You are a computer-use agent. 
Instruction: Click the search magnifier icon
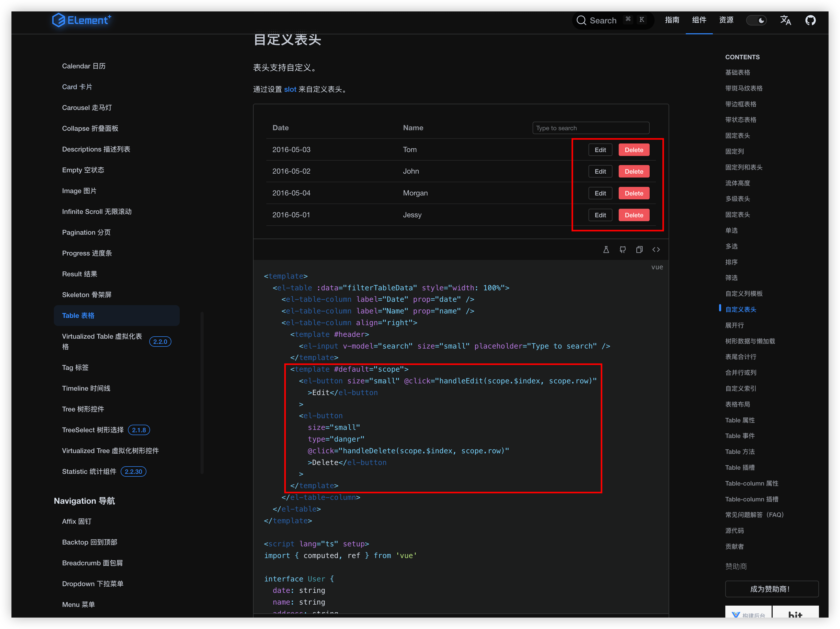pyautogui.click(x=581, y=21)
